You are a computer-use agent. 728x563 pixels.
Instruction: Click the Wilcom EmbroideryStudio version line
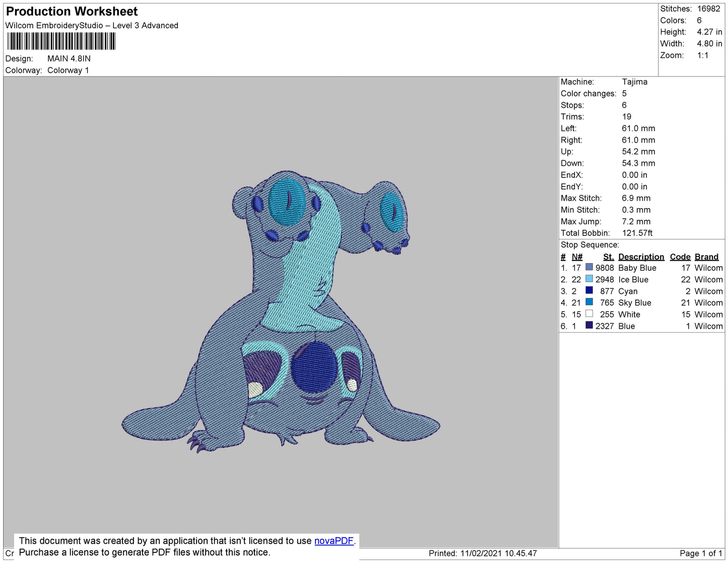92,25
